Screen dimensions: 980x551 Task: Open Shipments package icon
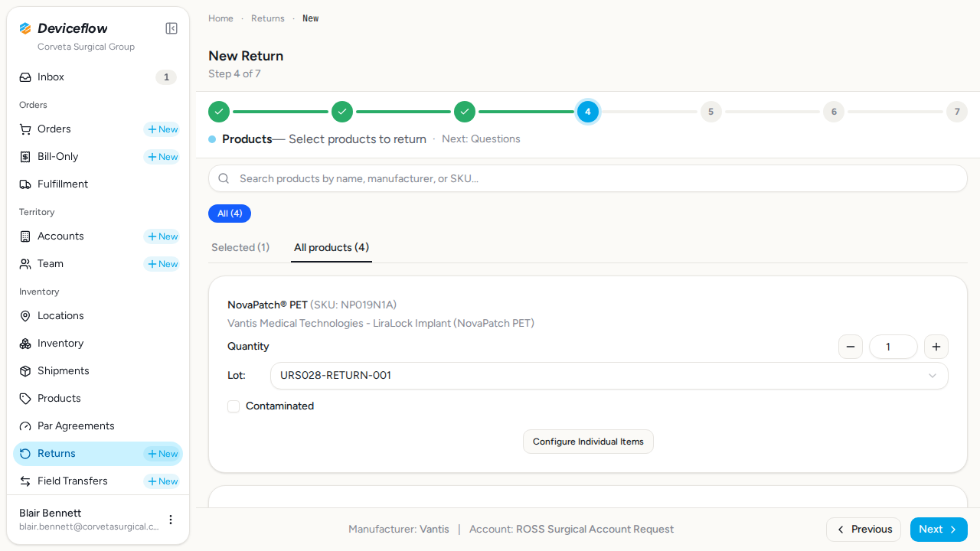pos(25,371)
